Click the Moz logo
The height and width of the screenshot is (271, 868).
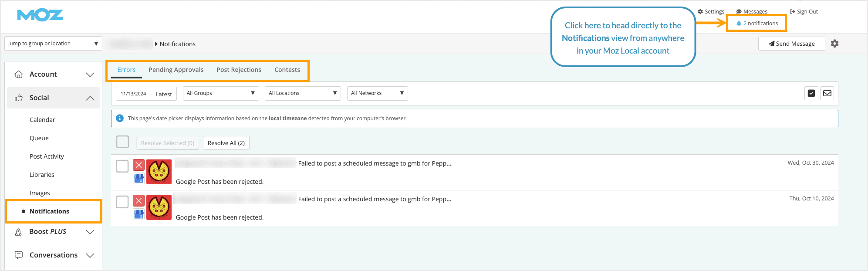[x=40, y=15]
